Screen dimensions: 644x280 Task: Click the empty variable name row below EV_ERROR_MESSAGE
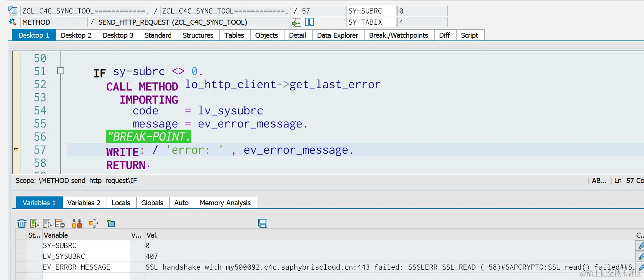pos(86,277)
